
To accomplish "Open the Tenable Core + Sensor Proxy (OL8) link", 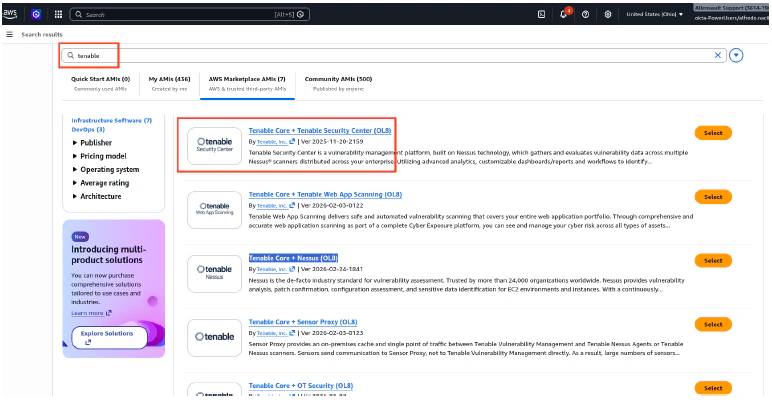I will (x=303, y=322).
